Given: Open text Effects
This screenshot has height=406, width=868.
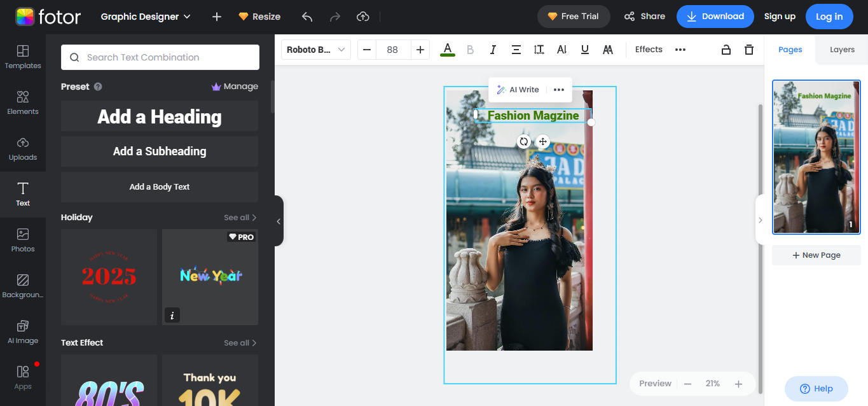Looking at the screenshot, I should [x=649, y=50].
